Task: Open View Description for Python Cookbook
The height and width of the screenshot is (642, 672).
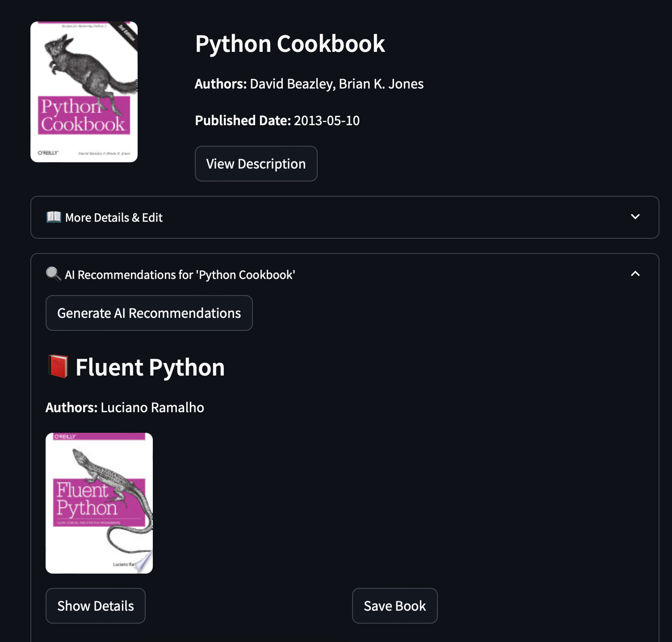Action: point(256,164)
